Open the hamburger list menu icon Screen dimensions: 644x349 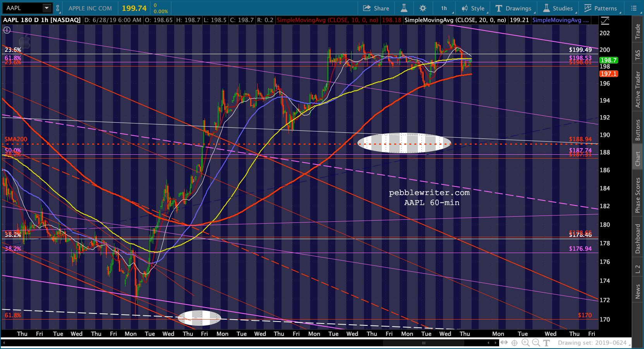634,8
